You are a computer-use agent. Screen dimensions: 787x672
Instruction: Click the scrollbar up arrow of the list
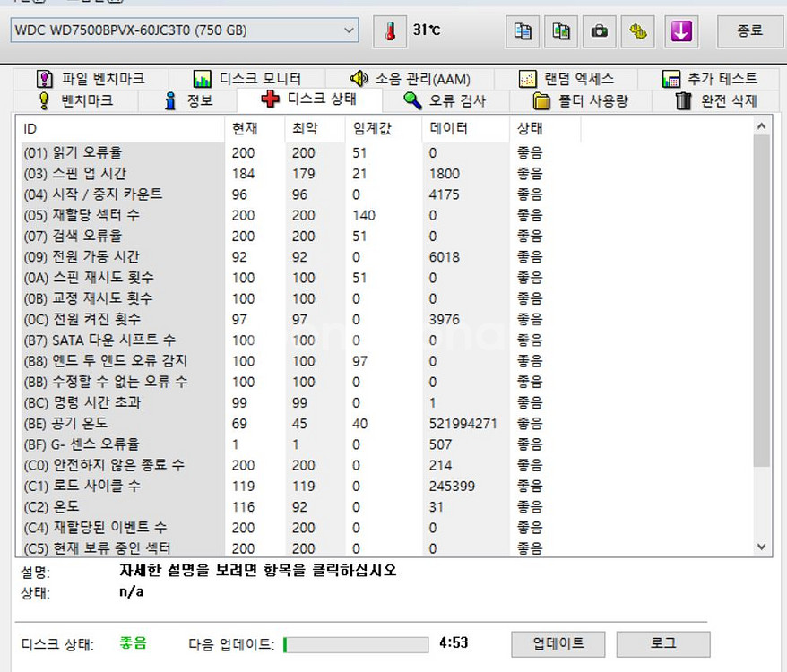pyautogui.click(x=761, y=126)
